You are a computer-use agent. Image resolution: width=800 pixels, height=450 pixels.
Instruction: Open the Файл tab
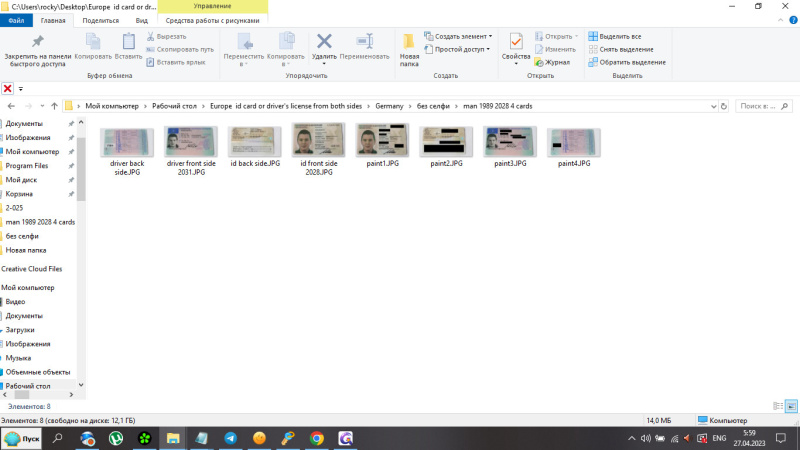pos(16,20)
